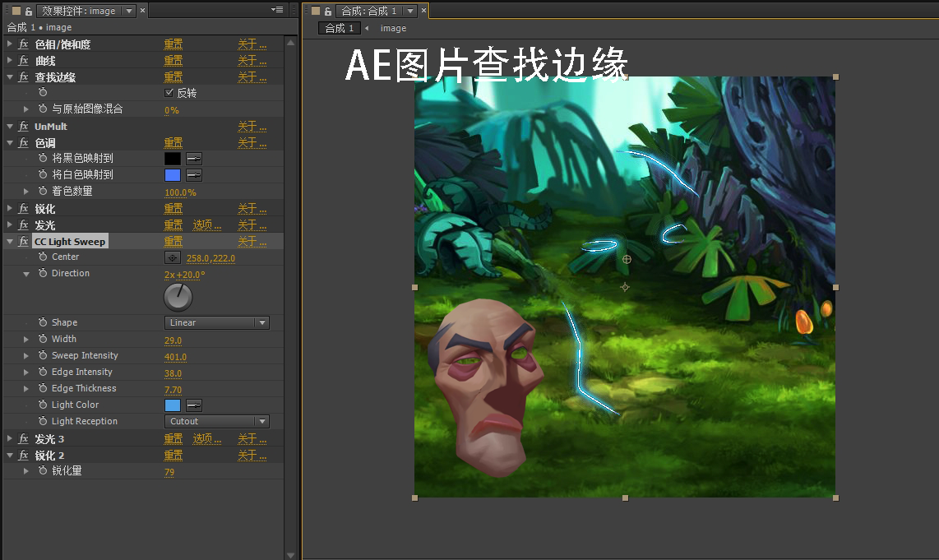939x560 pixels.
Task: Click the fx icon for 锐化 2
Action: pos(23,456)
